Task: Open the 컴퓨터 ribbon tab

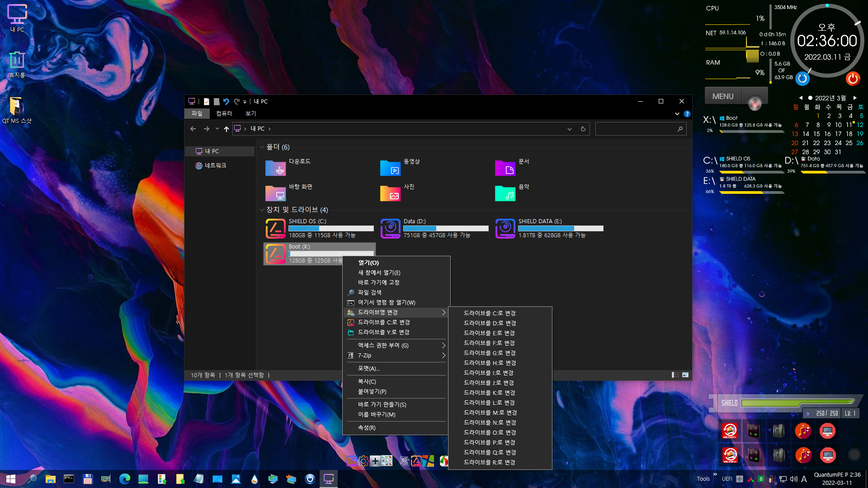Action: click(224, 113)
